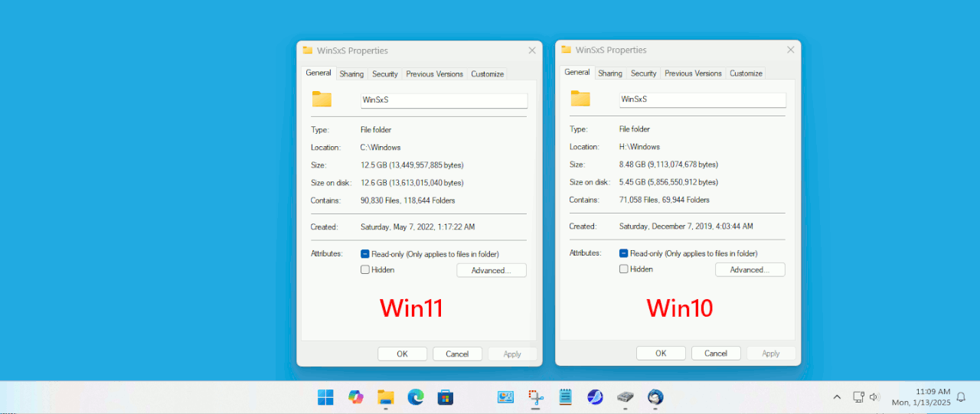Image resolution: width=980 pixels, height=414 pixels.
Task: Select General tab in C:\Windows dialog
Action: [x=318, y=73]
